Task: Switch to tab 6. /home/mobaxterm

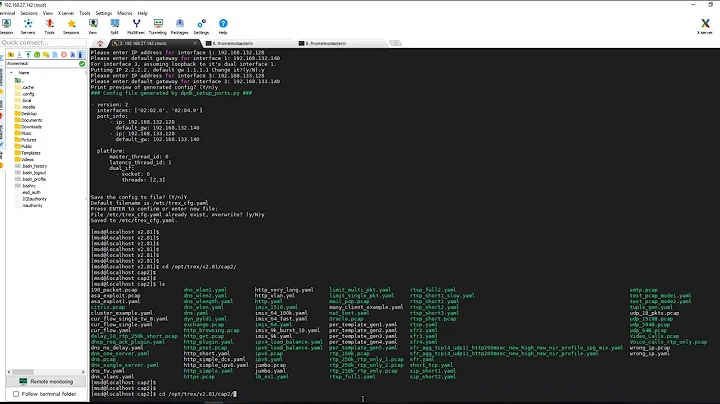Action: (x=248, y=43)
